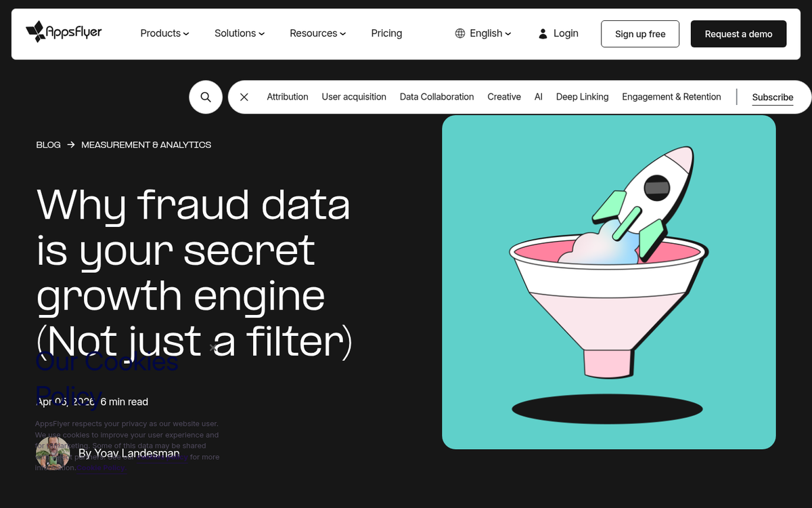Select the Data Collaboration category
812x508 pixels.
pyautogui.click(x=436, y=97)
